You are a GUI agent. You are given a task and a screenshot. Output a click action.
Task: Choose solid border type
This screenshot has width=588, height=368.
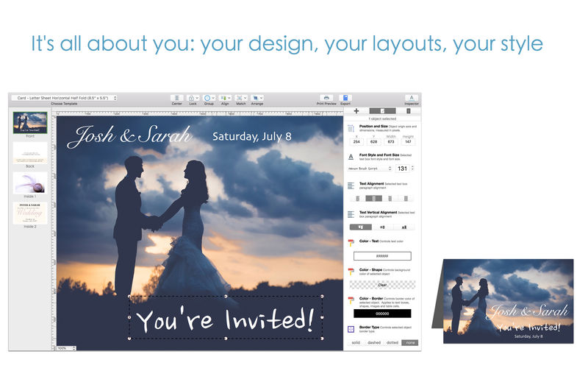[356, 343]
